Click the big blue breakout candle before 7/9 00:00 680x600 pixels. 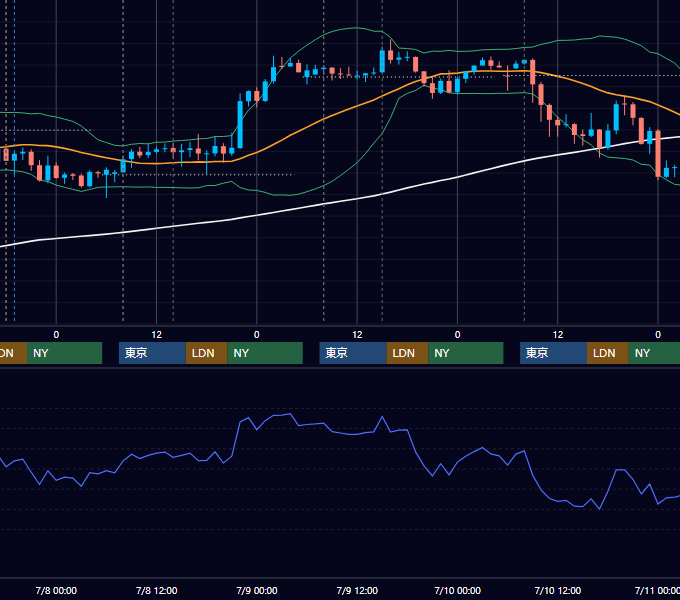pyautogui.click(x=240, y=123)
